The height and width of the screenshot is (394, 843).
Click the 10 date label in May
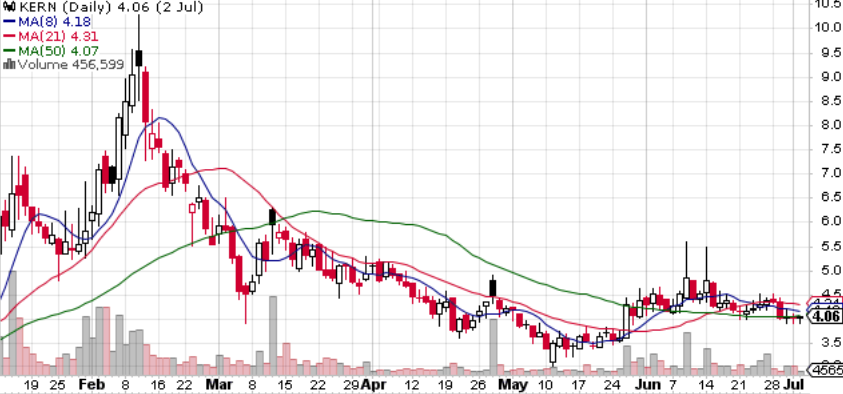545,385
